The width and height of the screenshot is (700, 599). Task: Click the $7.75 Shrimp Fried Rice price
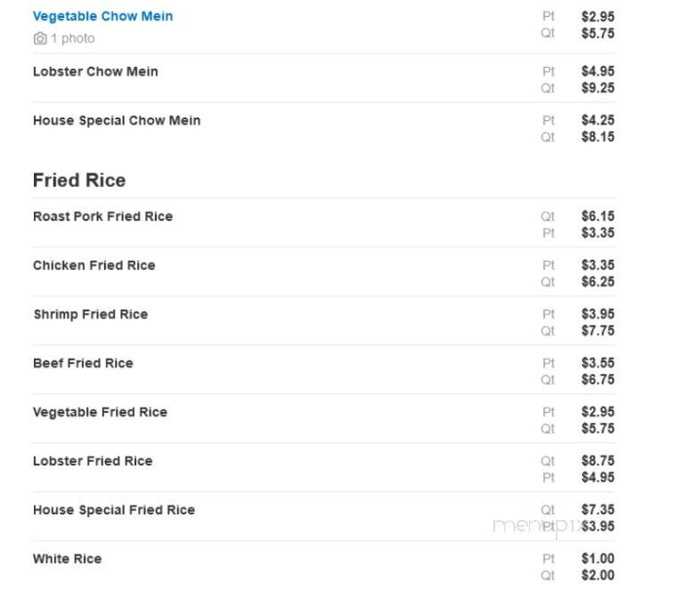[x=598, y=330]
